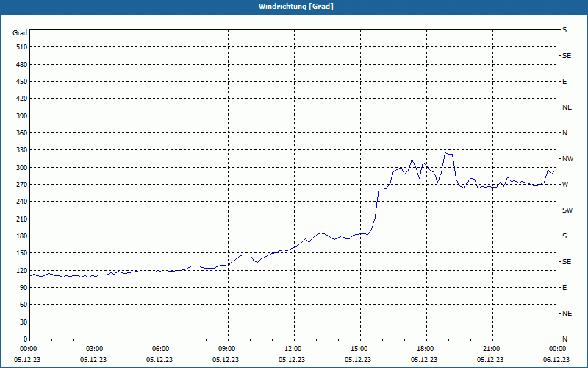This screenshot has height=368, width=588.
Task: Click the "05.12.23" date beneath 12:00
Action: [291, 360]
